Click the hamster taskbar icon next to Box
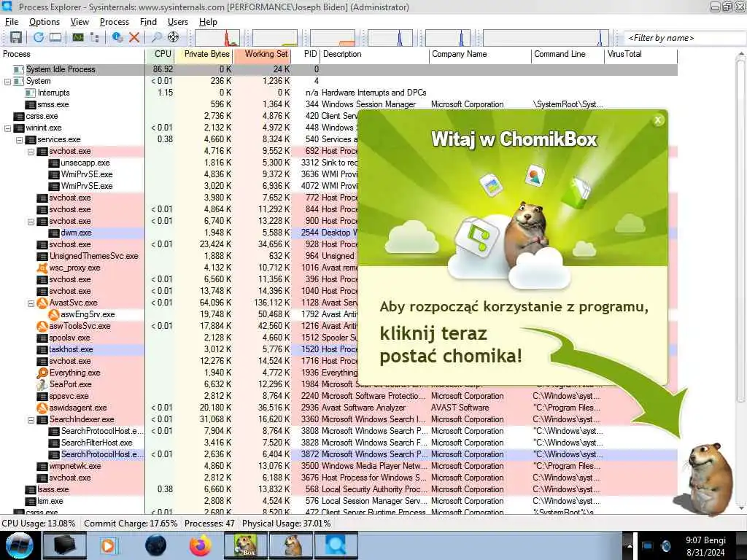The image size is (747, 560). click(x=291, y=545)
